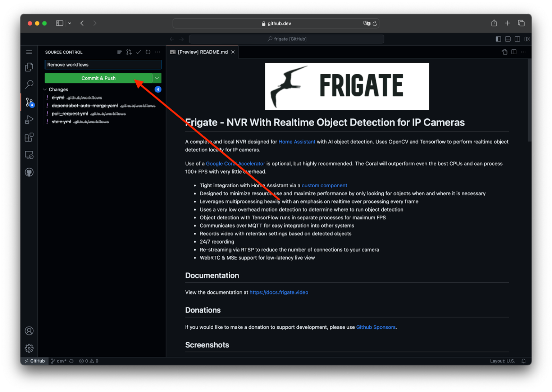Collapse the Changes section
The width and height of the screenshot is (552, 392).
[x=45, y=89]
